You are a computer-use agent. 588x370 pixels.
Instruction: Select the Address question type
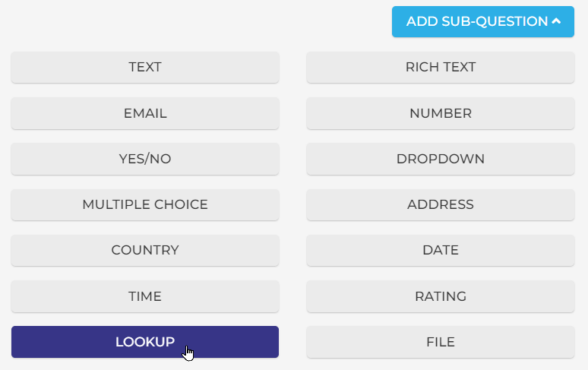pyautogui.click(x=441, y=204)
